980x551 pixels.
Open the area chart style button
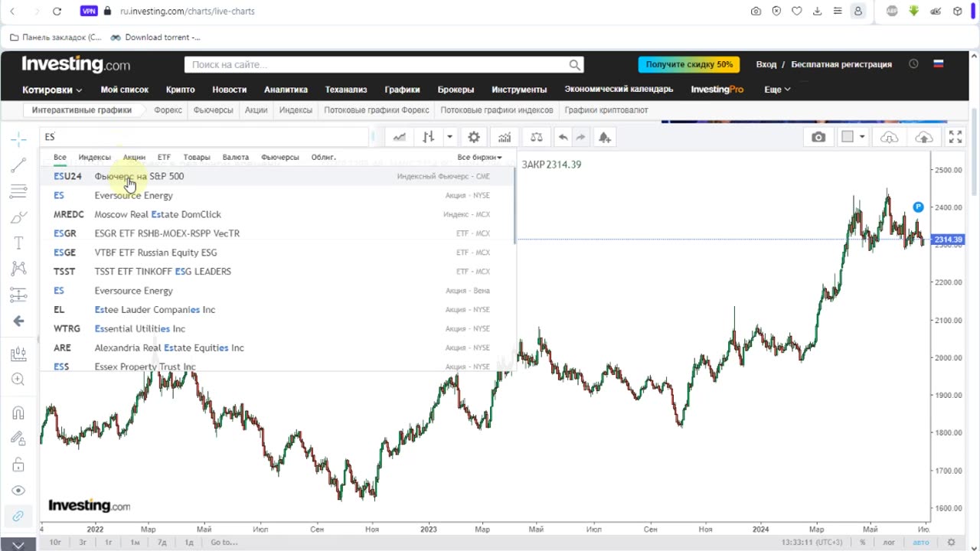[x=400, y=137]
